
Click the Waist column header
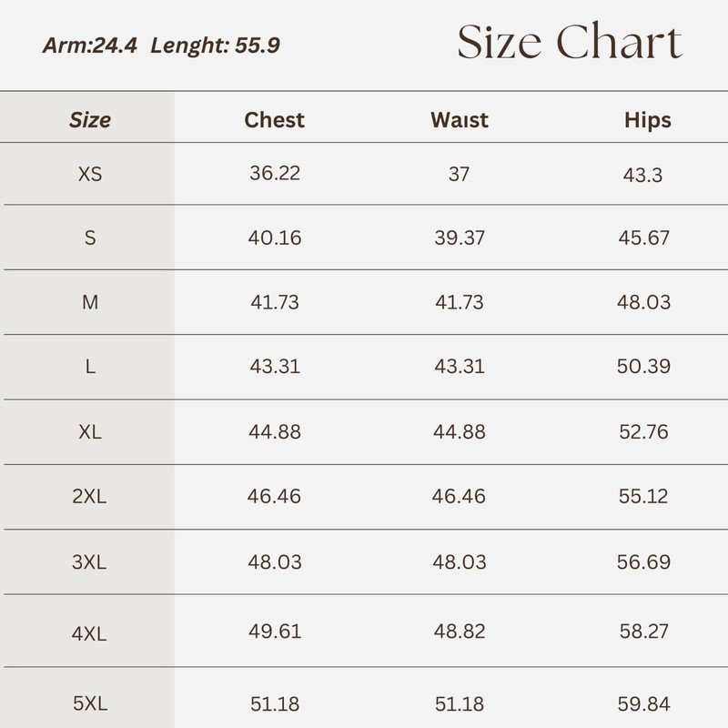[x=460, y=120]
